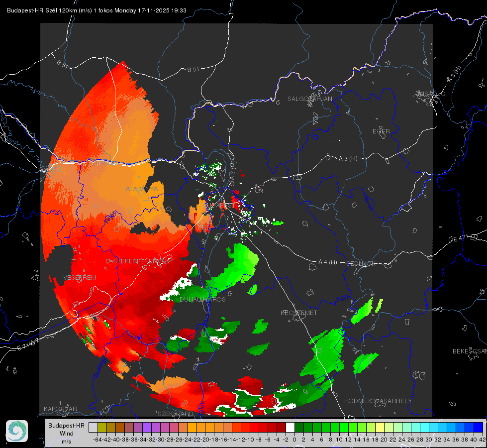Click the MISKOLC city label
487x448 pixels.
[432, 94]
